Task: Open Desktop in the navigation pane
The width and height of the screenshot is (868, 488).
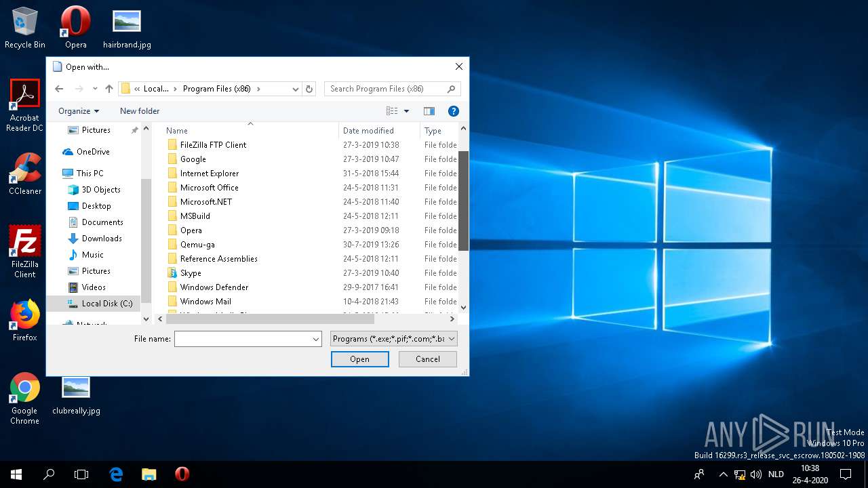Action: 96,206
